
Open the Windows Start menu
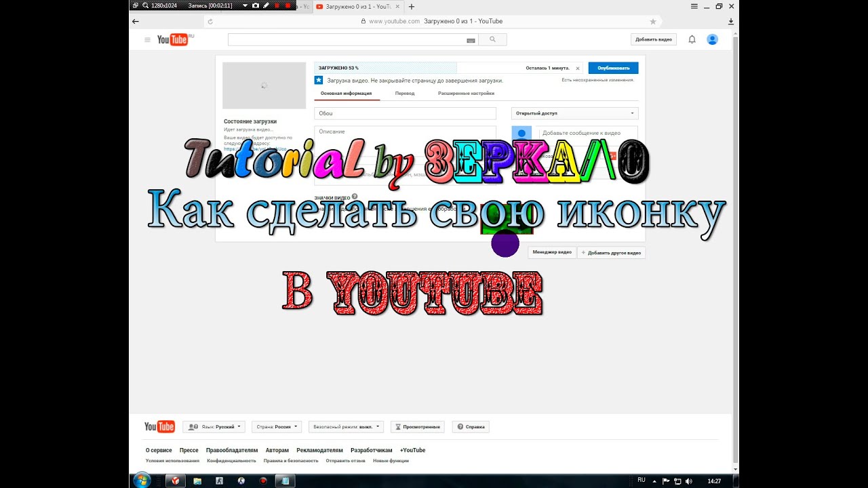(142, 481)
